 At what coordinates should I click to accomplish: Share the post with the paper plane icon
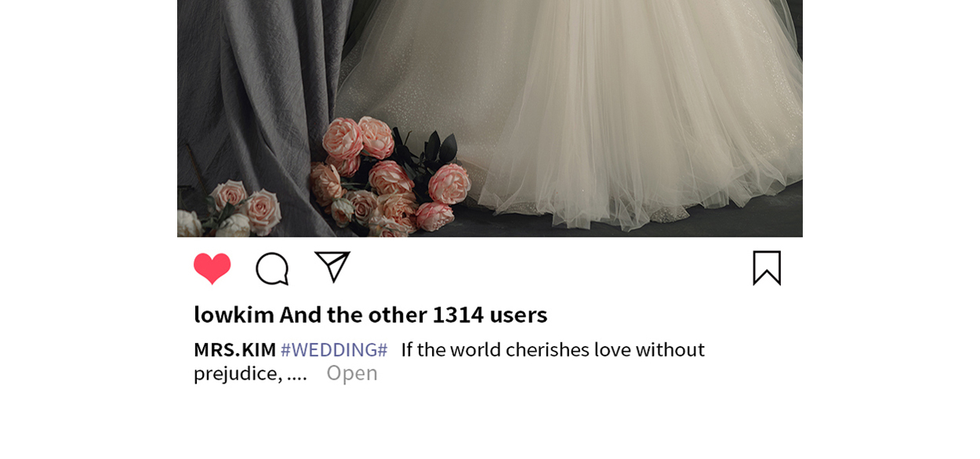coord(332,267)
